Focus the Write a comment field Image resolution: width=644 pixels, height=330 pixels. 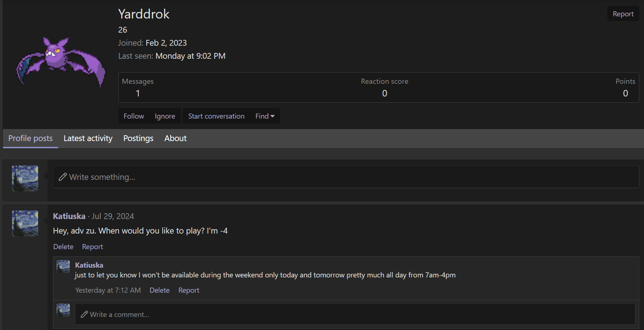point(355,314)
